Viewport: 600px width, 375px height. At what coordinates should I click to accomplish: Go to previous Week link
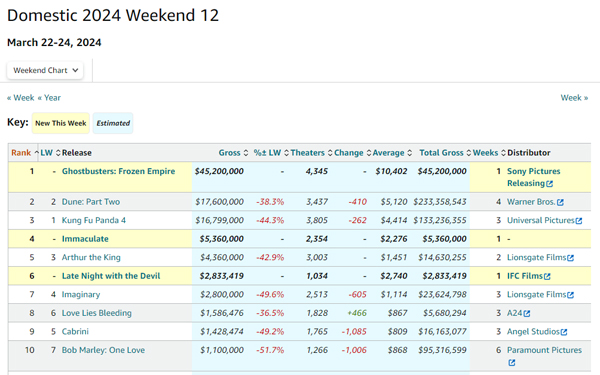coord(21,98)
